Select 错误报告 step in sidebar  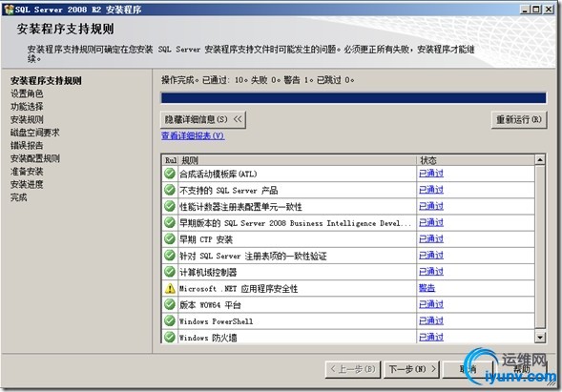pyautogui.click(x=27, y=145)
